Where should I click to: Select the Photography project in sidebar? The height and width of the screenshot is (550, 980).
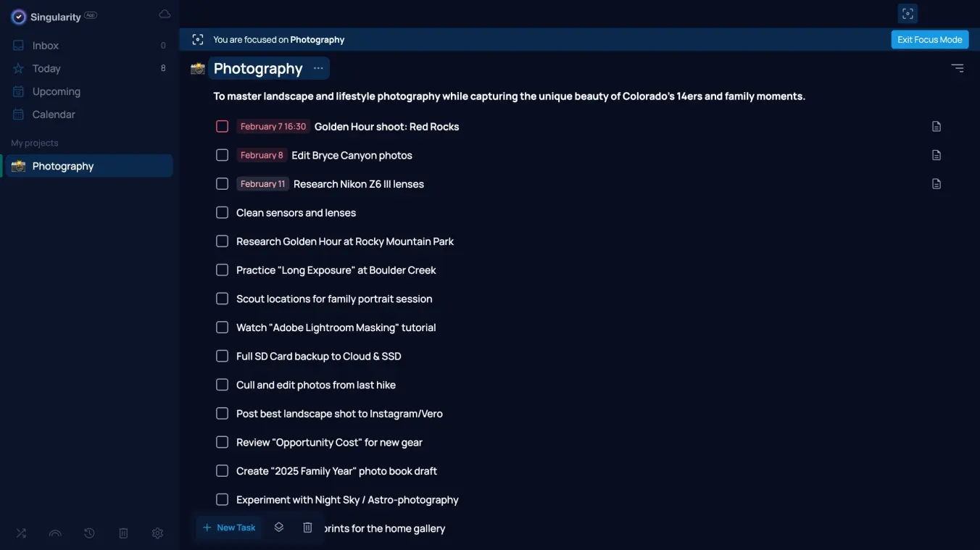63,166
